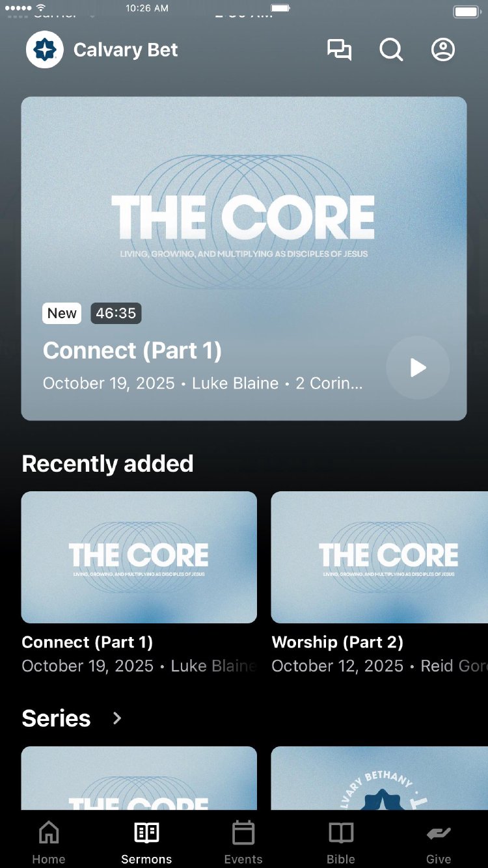Open the user profile icon
Image resolution: width=488 pixels, height=868 pixels.
(443, 50)
